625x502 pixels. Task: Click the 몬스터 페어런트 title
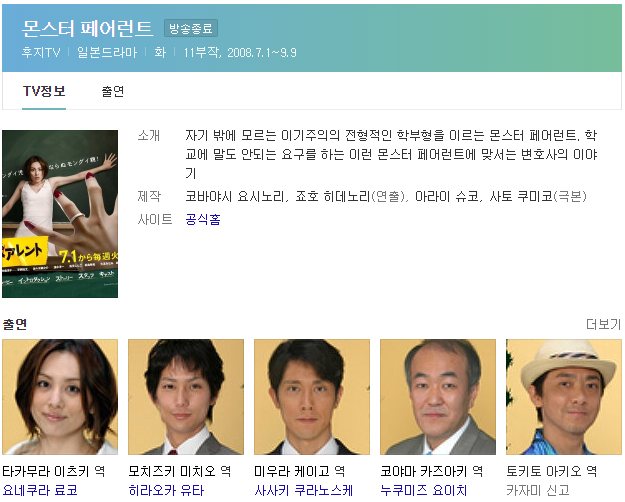[x=87, y=28]
